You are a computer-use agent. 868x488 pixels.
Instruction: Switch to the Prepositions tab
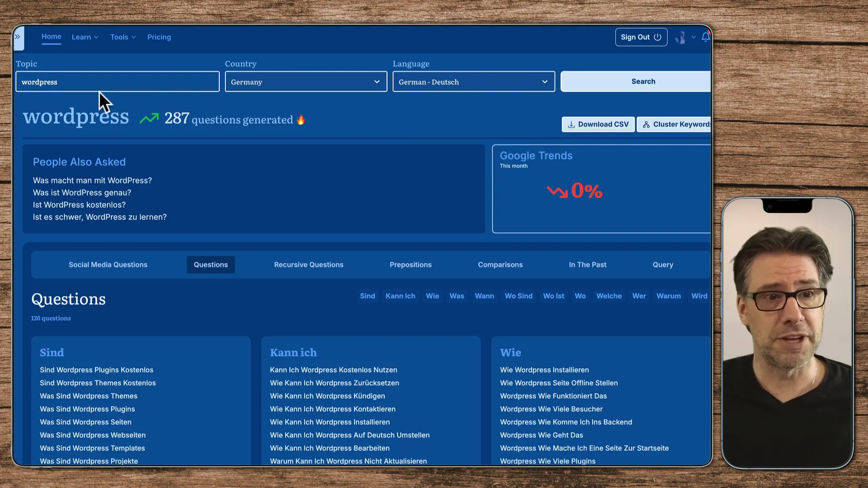[410, 264]
